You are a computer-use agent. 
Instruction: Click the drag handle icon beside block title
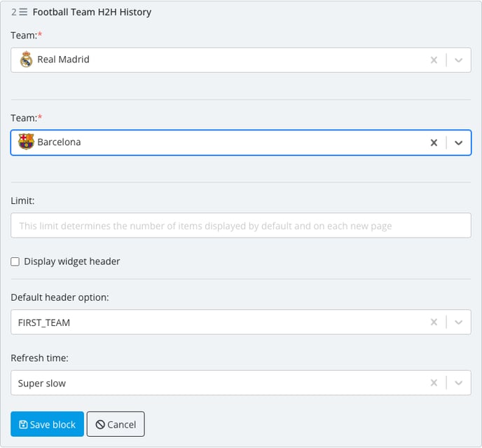tap(23, 12)
